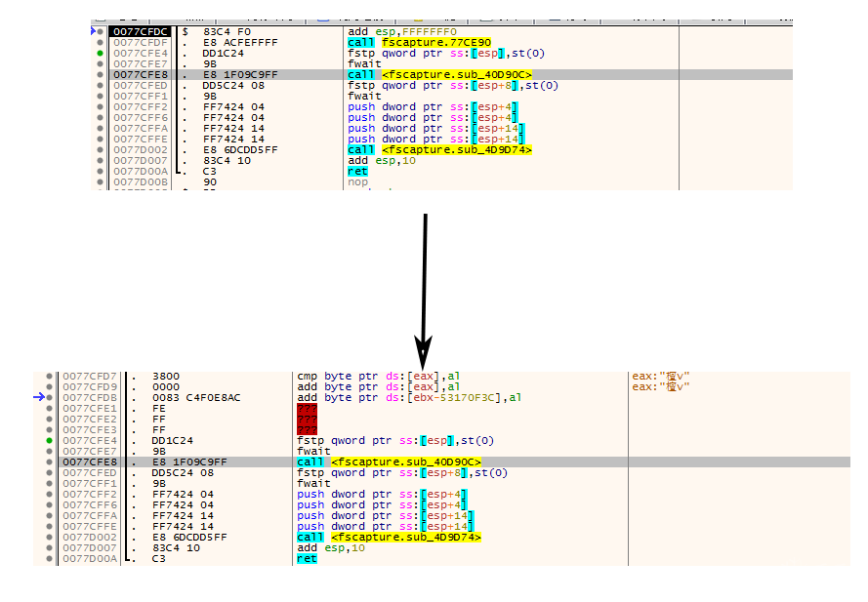
Task: Select 'fstp qword ptr ss:[esp+8],st(0)' in lower listing
Action: pos(402,473)
